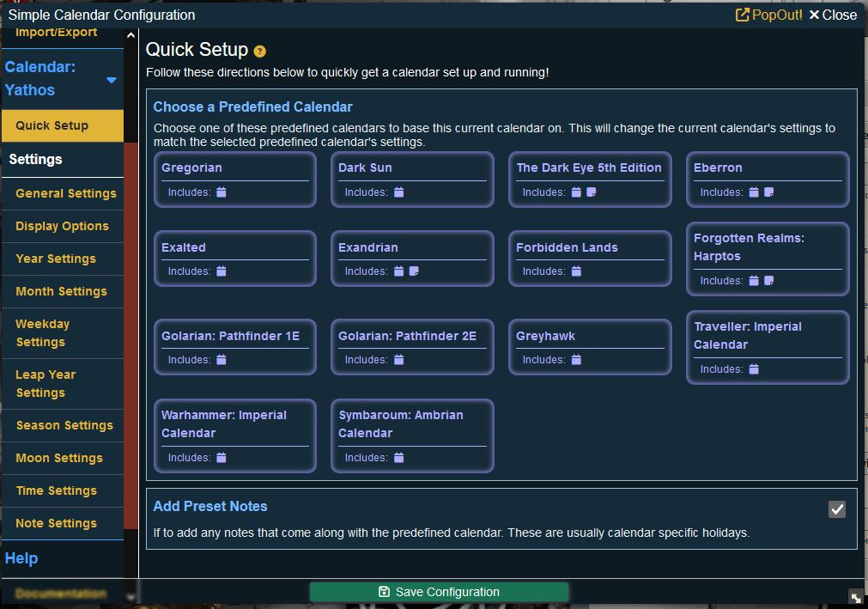The image size is (868, 609).
Task: Open General Settings section
Action: click(x=63, y=193)
